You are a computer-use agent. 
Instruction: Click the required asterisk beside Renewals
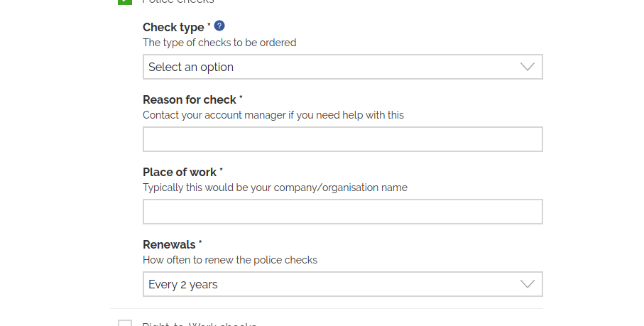(201, 244)
